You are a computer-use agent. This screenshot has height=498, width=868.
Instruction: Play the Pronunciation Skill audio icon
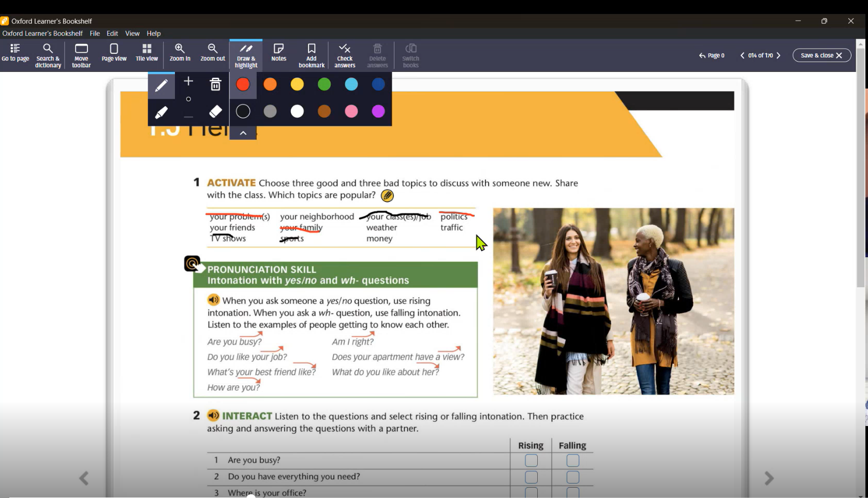click(213, 300)
